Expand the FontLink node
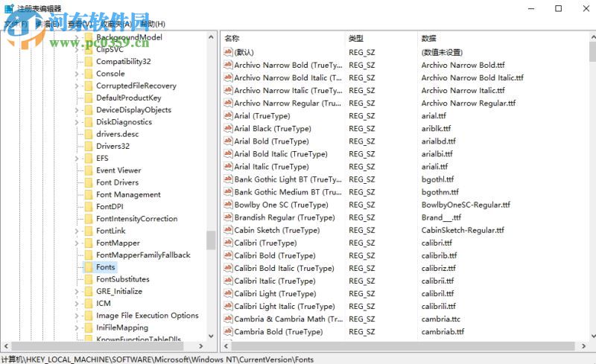The height and width of the screenshot is (364, 596). coord(77,231)
